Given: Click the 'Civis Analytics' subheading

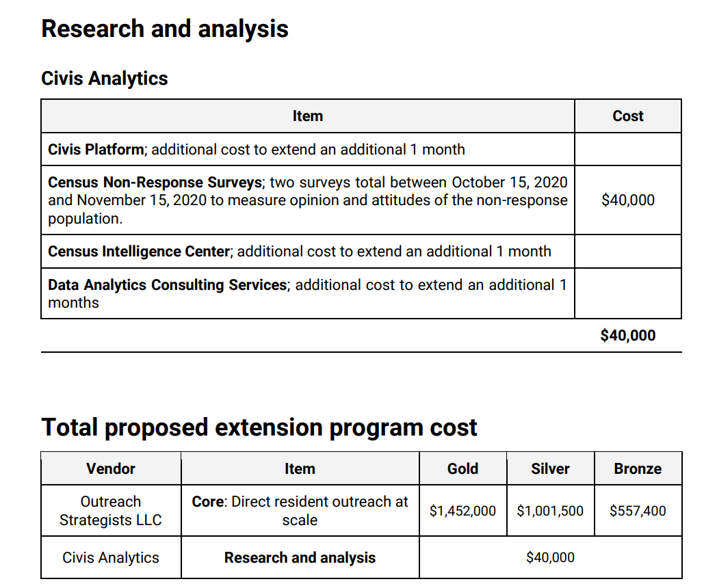Looking at the screenshot, I should click(105, 78).
